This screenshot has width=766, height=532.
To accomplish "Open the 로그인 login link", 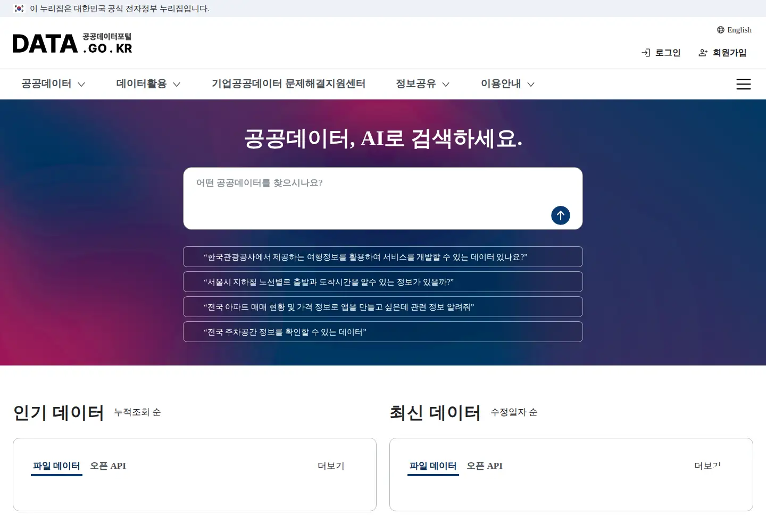I will click(661, 53).
